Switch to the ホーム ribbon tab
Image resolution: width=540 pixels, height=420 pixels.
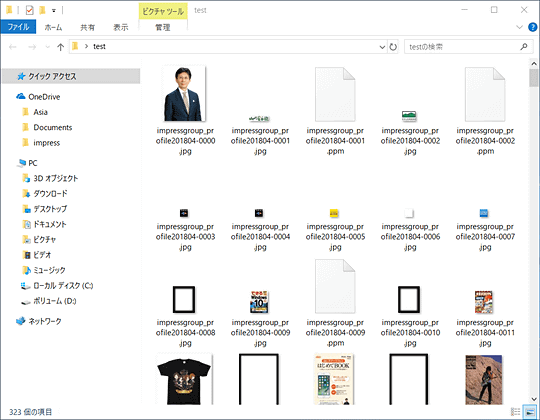[53, 27]
